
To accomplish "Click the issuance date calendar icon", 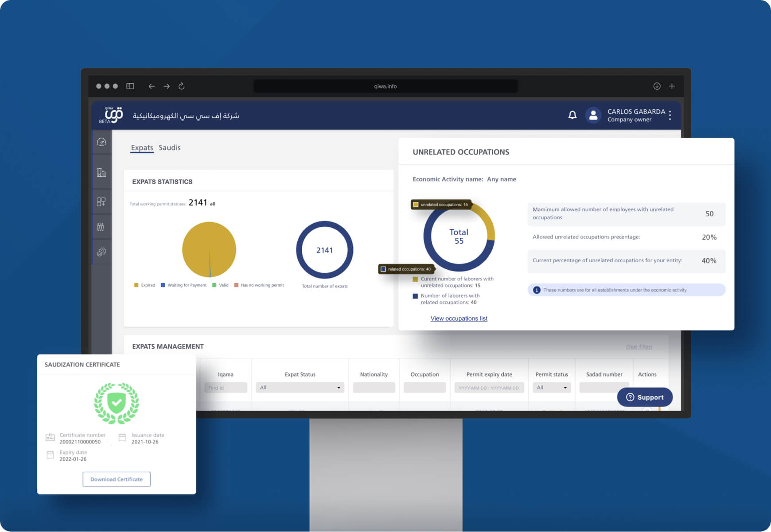I will (x=122, y=438).
